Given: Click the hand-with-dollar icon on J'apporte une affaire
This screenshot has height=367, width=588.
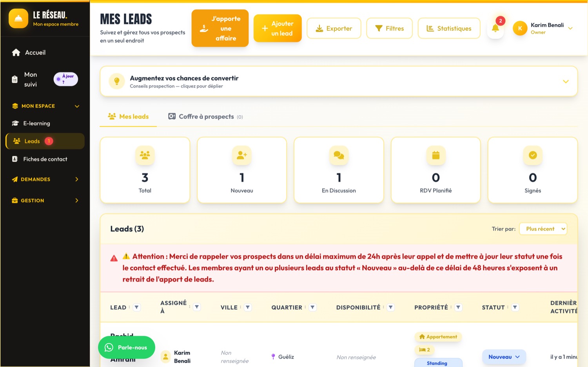Looking at the screenshot, I should pos(204,28).
